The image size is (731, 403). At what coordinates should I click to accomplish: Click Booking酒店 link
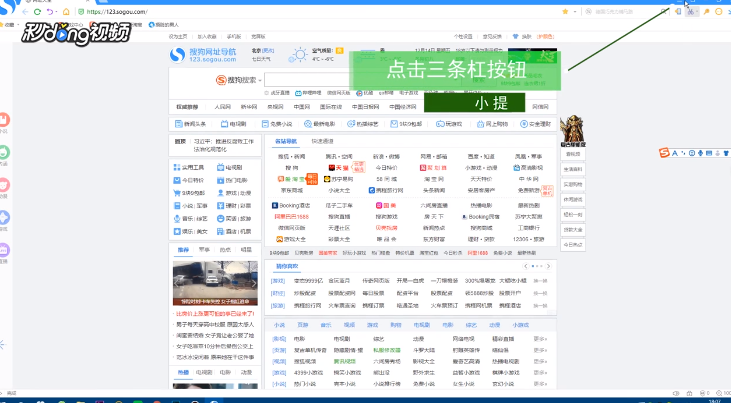coord(291,205)
